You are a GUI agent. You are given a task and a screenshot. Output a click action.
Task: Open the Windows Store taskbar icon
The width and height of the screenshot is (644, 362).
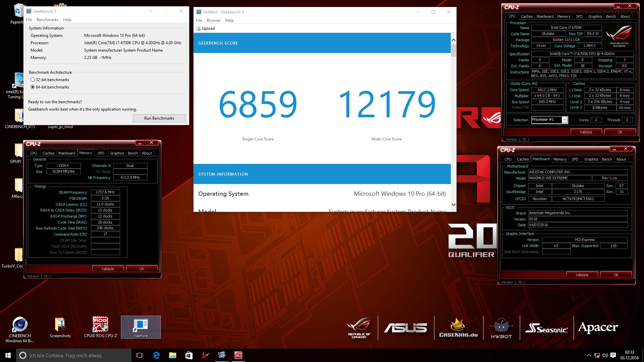click(x=189, y=355)
